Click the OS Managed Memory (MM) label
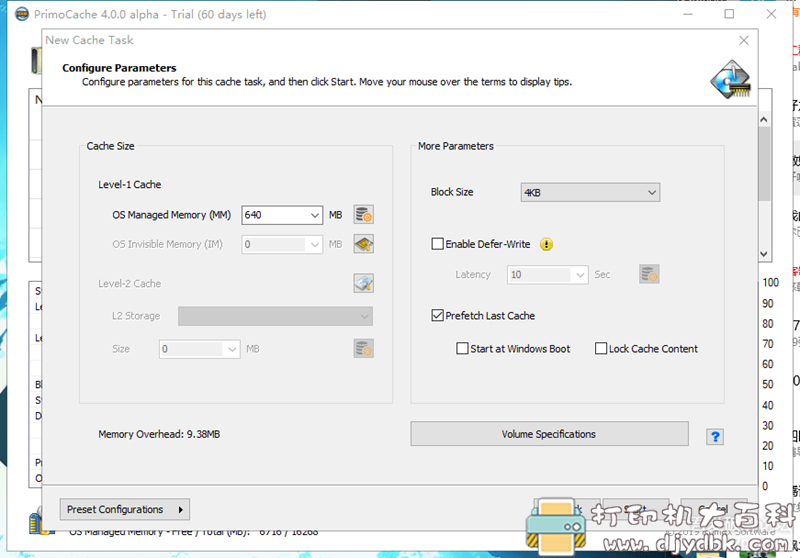Image resolution: width=800 pixels, height=558 pixels. coord(171,215)
